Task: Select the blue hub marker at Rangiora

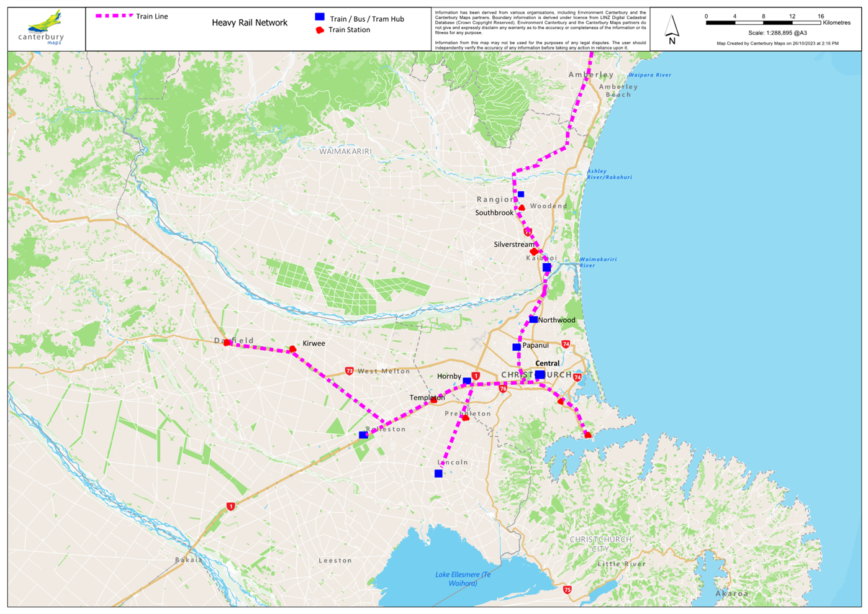Action: point(521,194)
